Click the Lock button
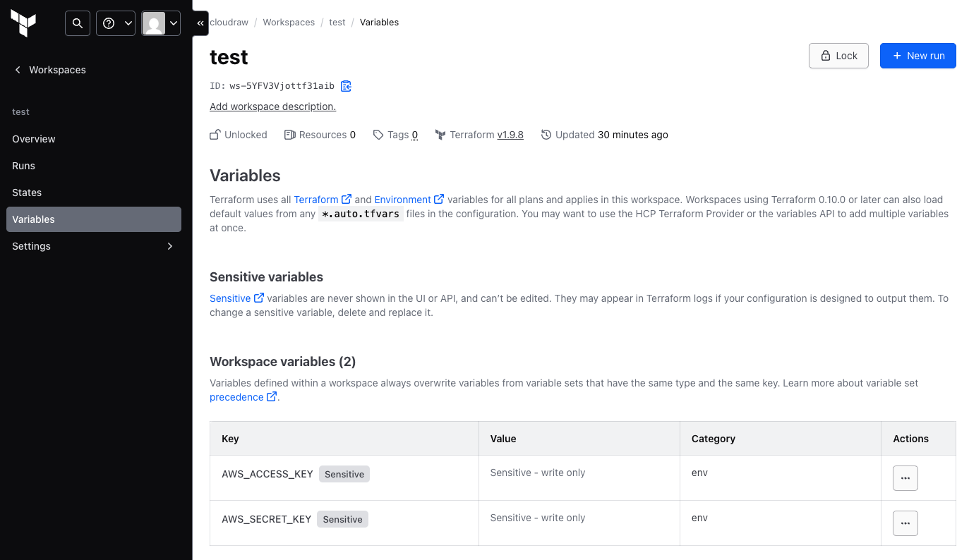 coord(838,56)
